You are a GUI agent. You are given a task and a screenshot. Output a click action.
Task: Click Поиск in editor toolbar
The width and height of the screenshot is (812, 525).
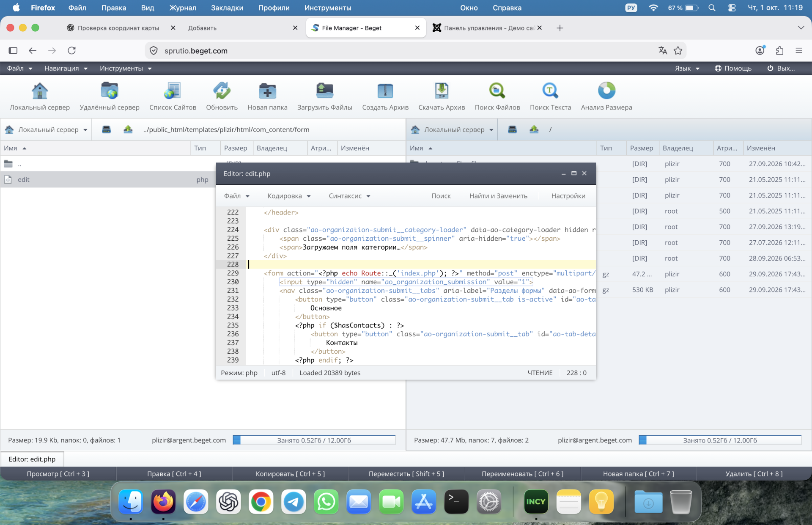point(441,196)
